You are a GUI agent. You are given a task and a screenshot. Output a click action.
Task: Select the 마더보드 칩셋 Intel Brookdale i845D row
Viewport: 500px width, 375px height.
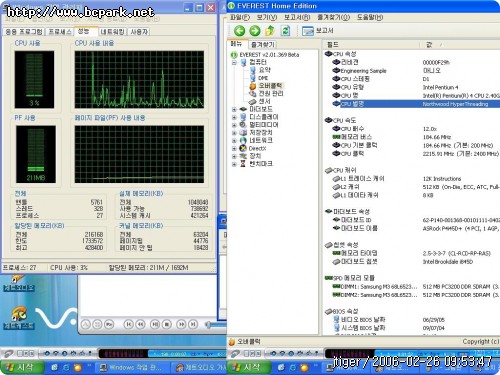click(415, 262)
